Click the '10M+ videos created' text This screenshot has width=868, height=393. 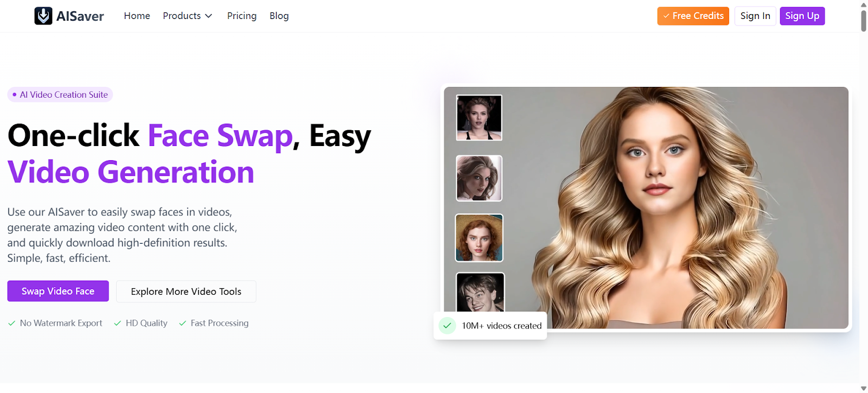502,326
